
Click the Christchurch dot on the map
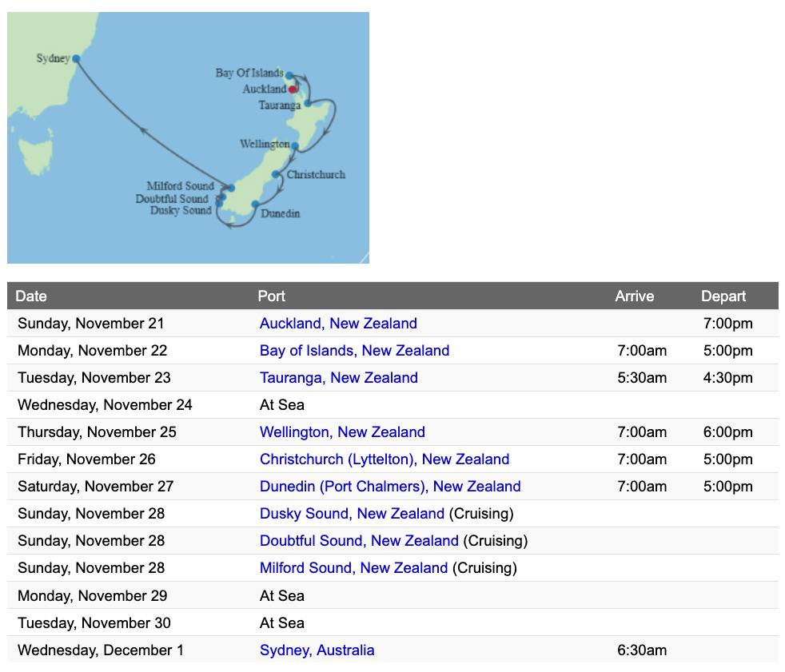click(276, 174)
